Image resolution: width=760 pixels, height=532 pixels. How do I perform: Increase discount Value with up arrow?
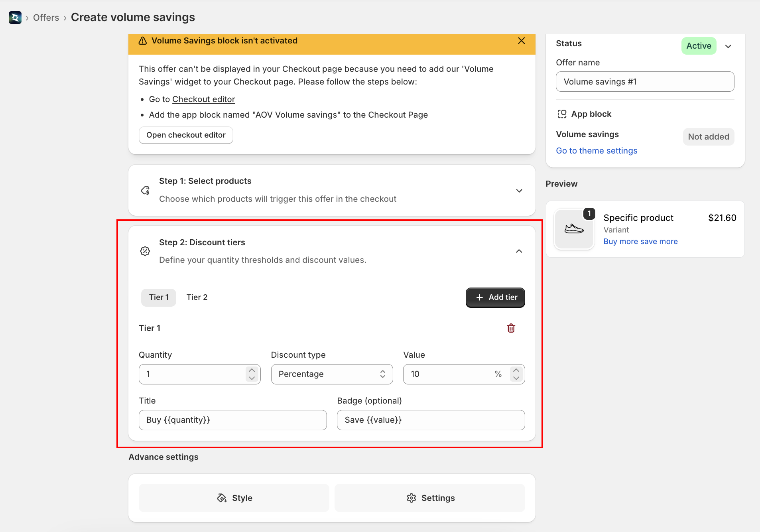(516, 370)
